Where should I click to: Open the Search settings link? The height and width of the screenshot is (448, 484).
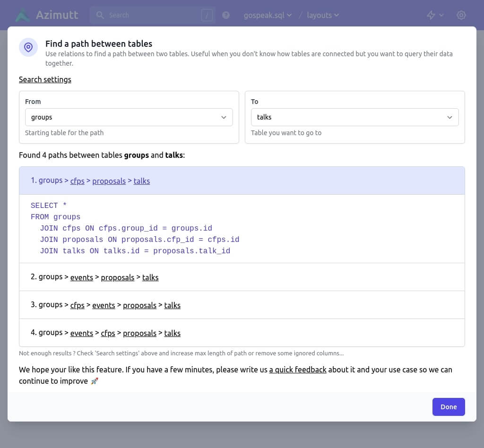[x=45, y=79]
